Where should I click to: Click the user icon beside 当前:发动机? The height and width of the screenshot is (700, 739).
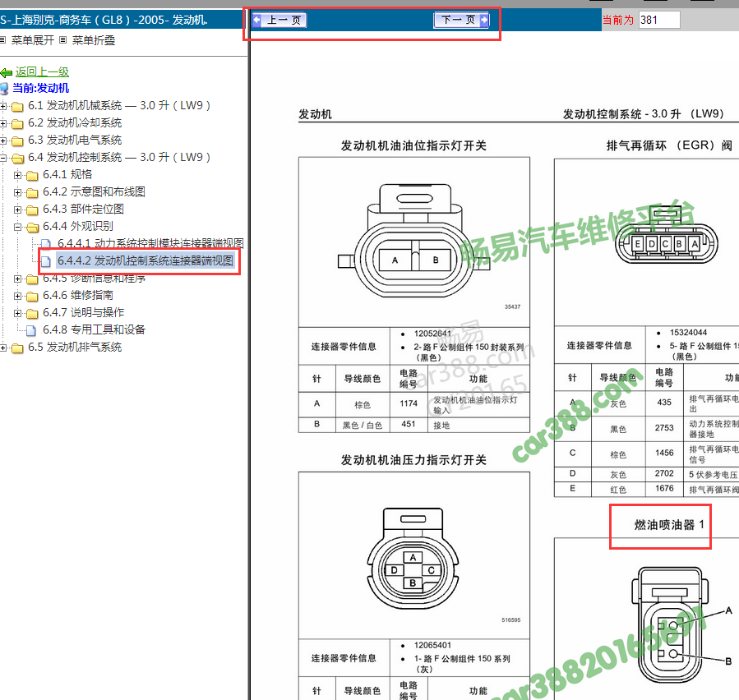tap(6, 89)
